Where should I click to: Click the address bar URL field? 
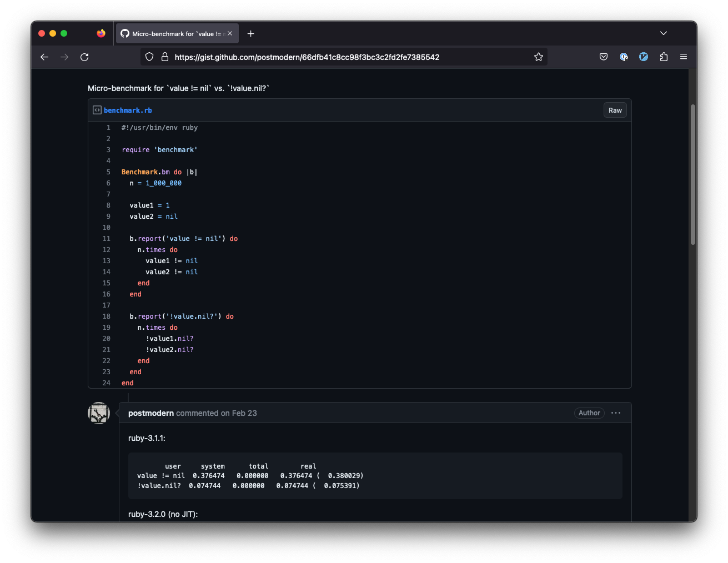pos(344,57)
